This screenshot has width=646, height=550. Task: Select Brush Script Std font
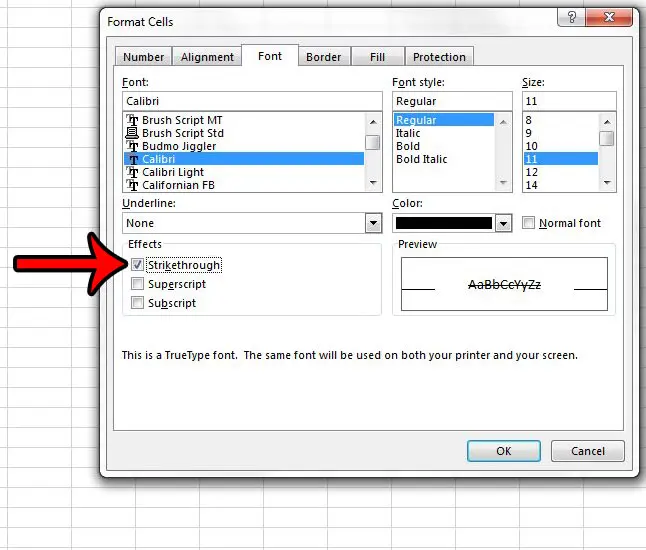[244, 133]
